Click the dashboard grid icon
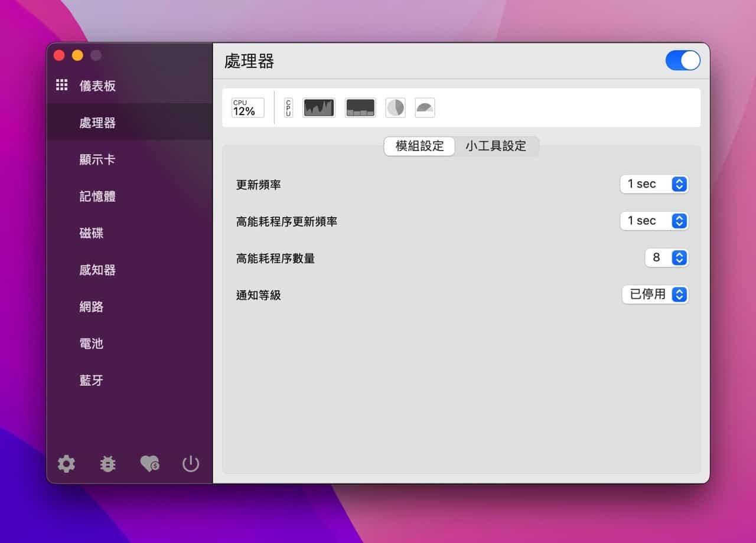 pos(62,85)
